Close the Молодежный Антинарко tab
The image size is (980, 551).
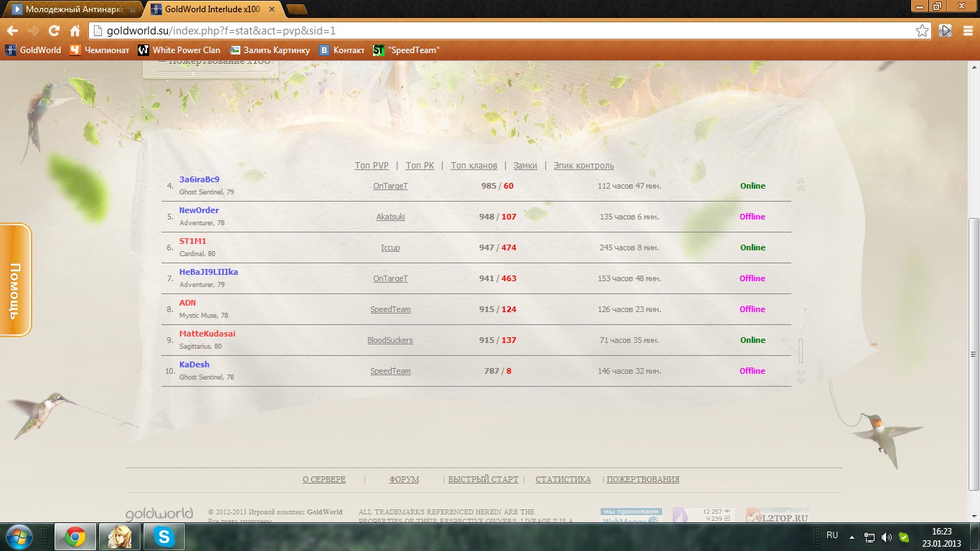click(x=131, y=10)
